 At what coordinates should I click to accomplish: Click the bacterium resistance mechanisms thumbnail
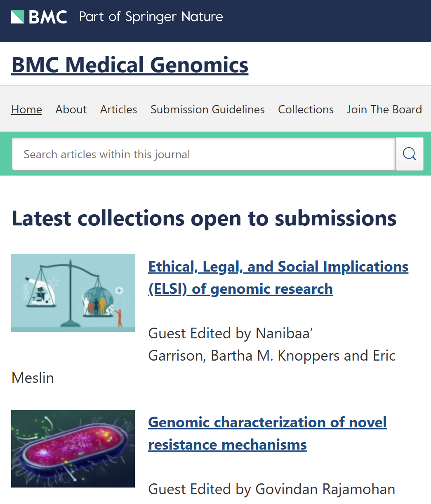click(x=73, y=449)
